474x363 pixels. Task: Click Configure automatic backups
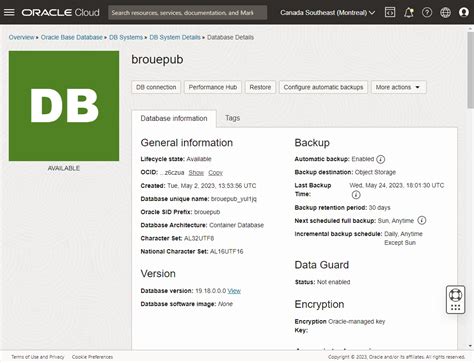click(323, 87)
